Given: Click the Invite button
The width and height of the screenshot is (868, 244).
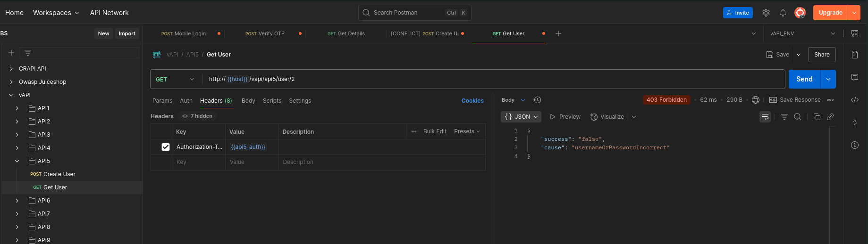Looking at the screenshot, I should pos(738,13).
